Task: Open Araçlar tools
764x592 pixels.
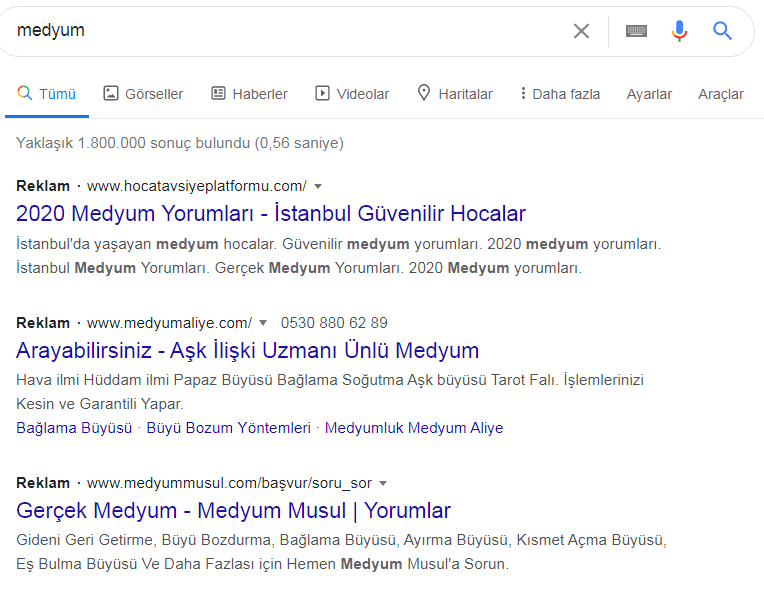Action: tap(721, 94)
